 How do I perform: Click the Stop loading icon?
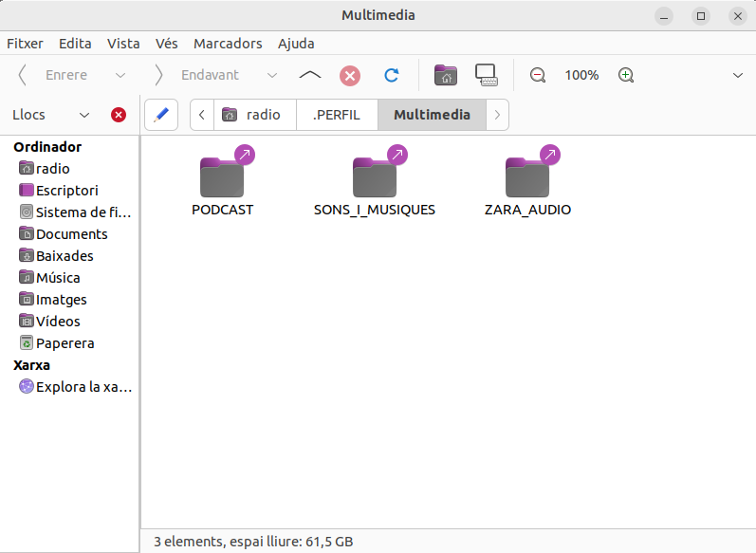(x=350, y=75)
